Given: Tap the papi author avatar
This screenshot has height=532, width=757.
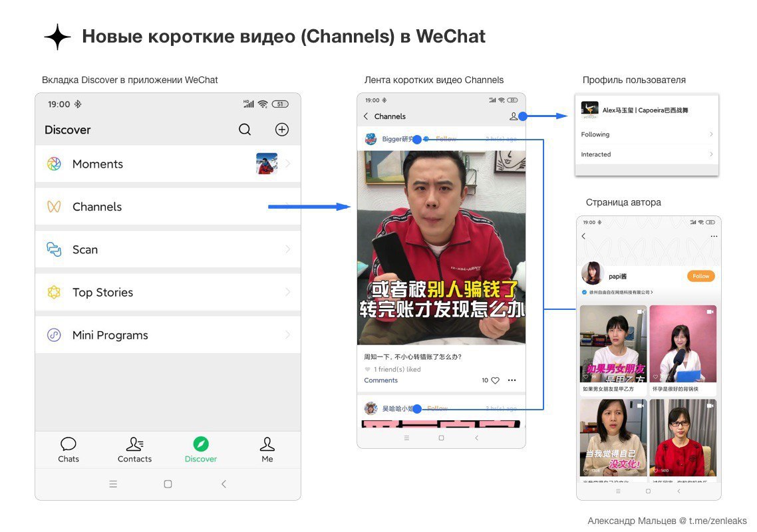Looking at the screenshot, I should pos(593,273).
